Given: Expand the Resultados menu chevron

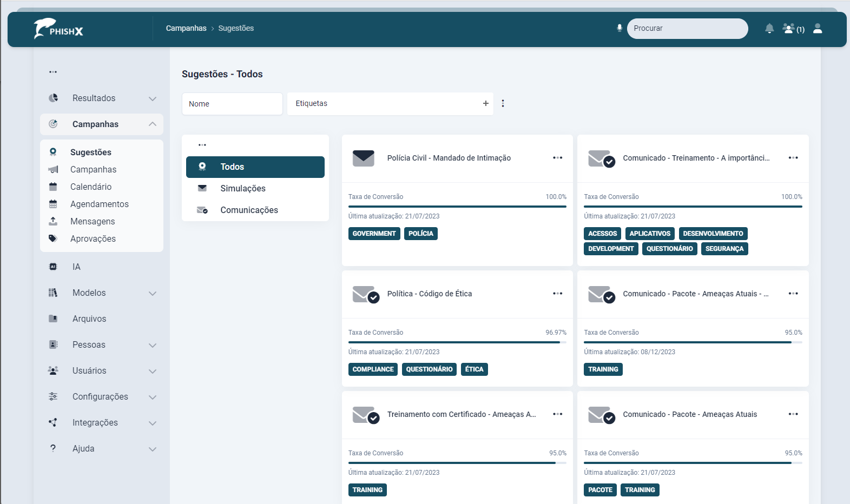Looking at the screenshot, I should click(x=153, y=98).
